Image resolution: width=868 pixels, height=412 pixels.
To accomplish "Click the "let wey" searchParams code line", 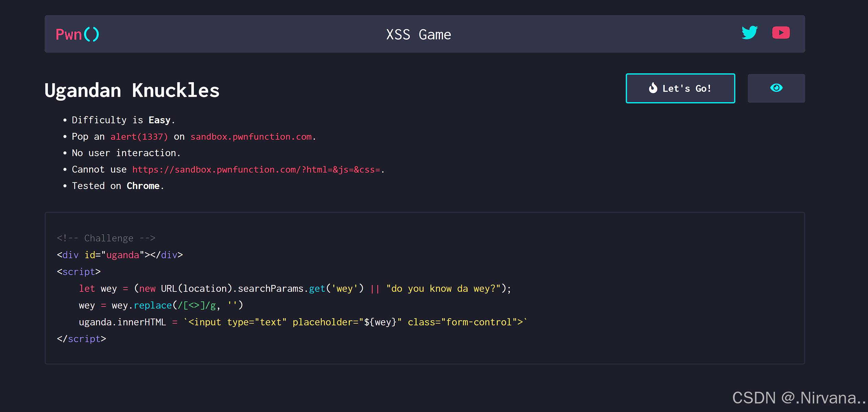I will point(295,288).
